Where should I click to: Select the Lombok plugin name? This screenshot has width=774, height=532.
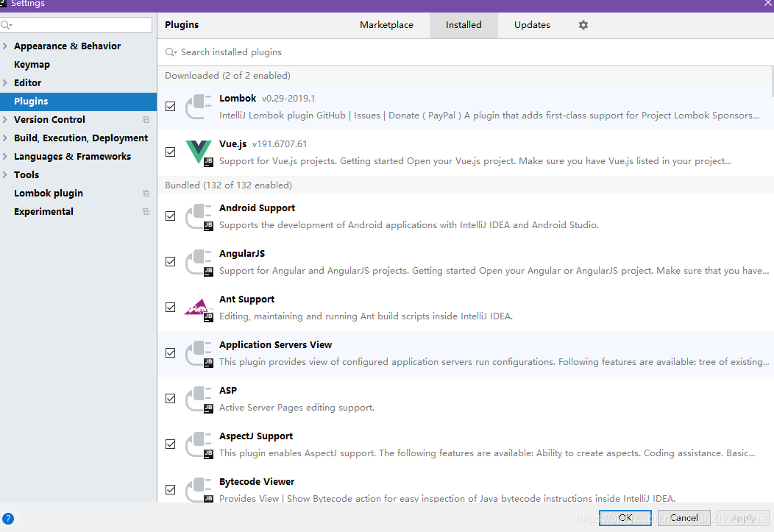click(x=238, y=98)
